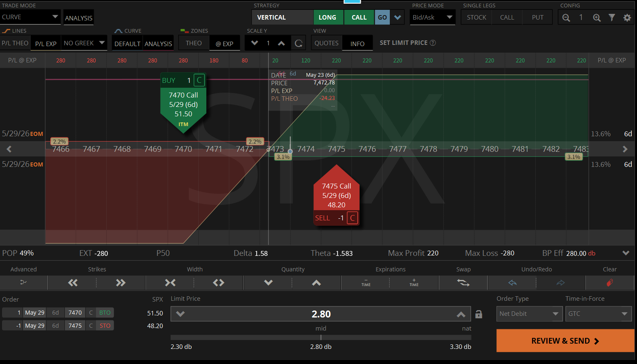
Task: Click the Redo arrow icon
Action: [561, 282]
